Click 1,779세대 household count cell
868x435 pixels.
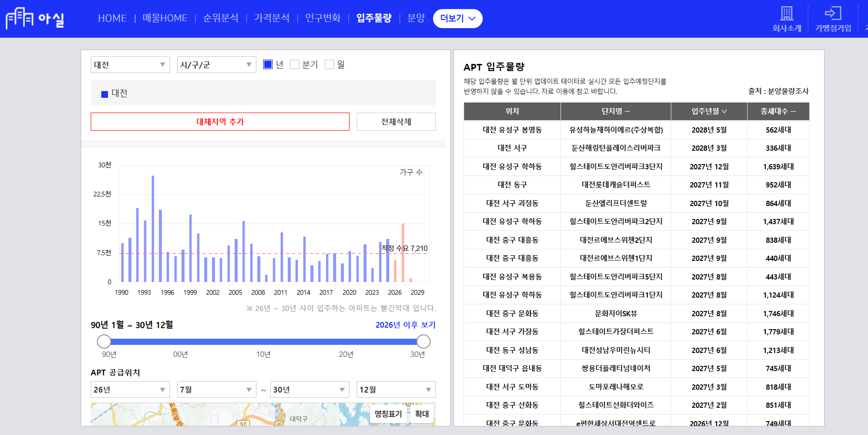(778, 331)
